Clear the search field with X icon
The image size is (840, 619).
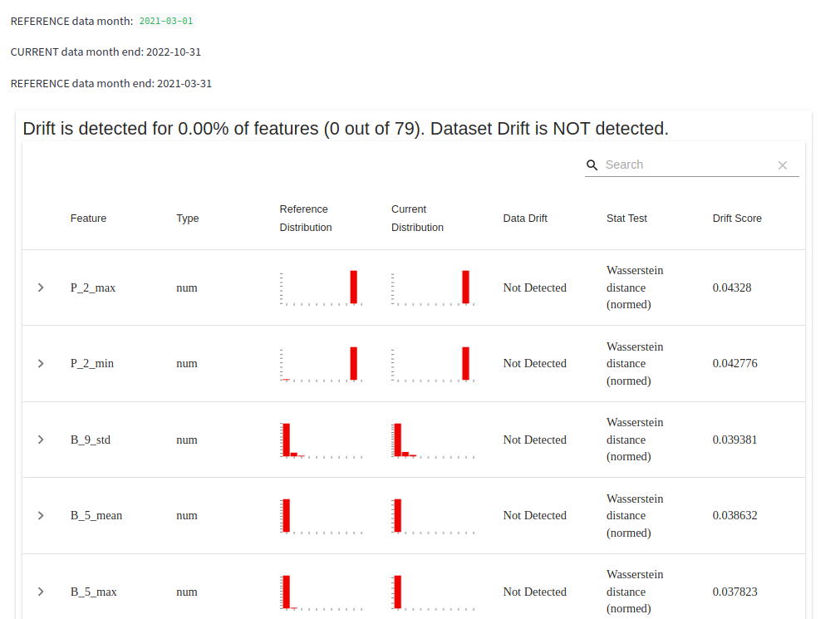[x=783, y=165]
